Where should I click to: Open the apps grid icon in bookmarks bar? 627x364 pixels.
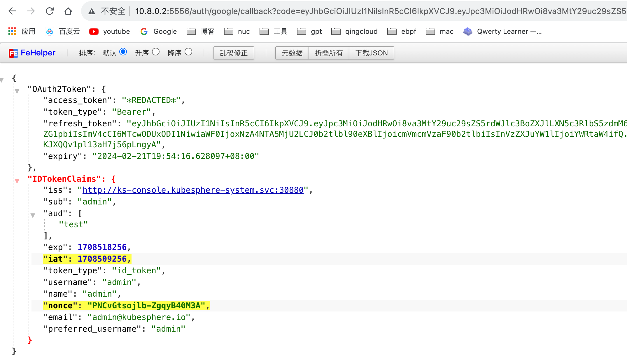[12, 32]
